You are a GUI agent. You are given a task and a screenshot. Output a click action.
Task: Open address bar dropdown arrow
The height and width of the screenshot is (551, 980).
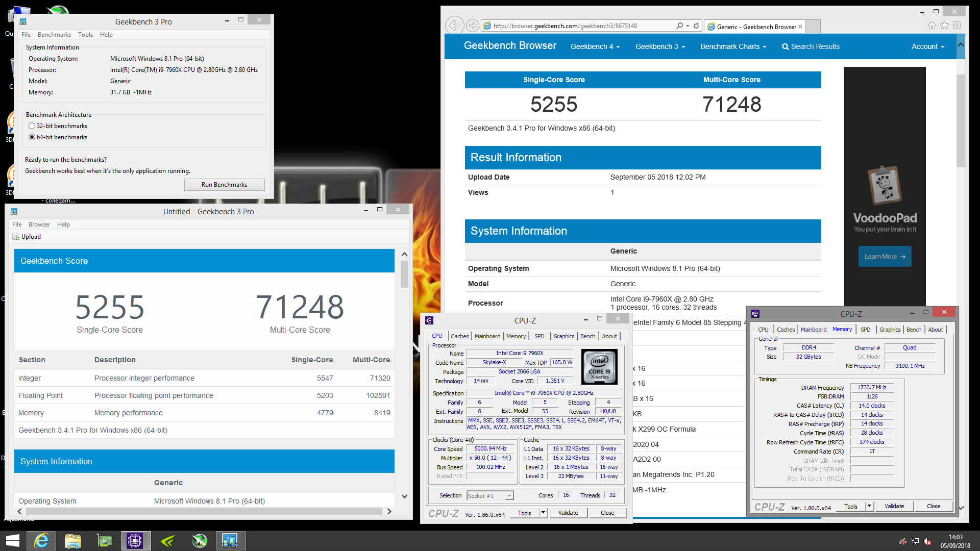point(688,26)
